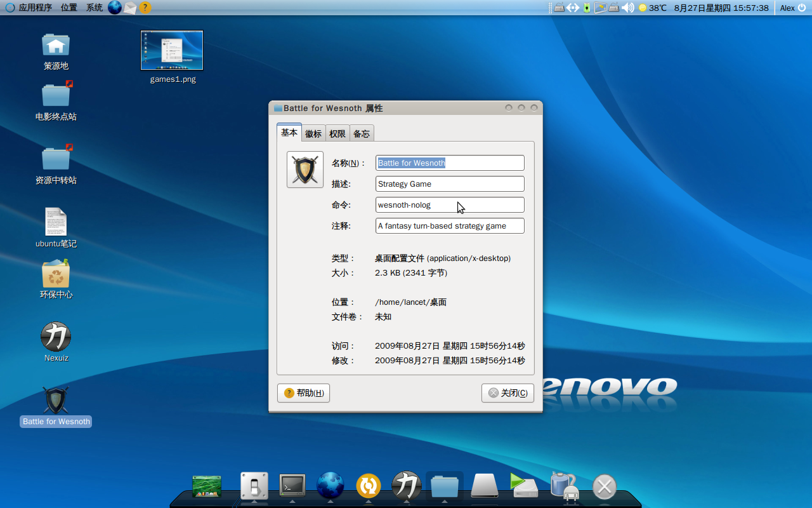Click the first keyboard indicator in tray
Screen dimensions: 812x508
click(x=560, y=8)
